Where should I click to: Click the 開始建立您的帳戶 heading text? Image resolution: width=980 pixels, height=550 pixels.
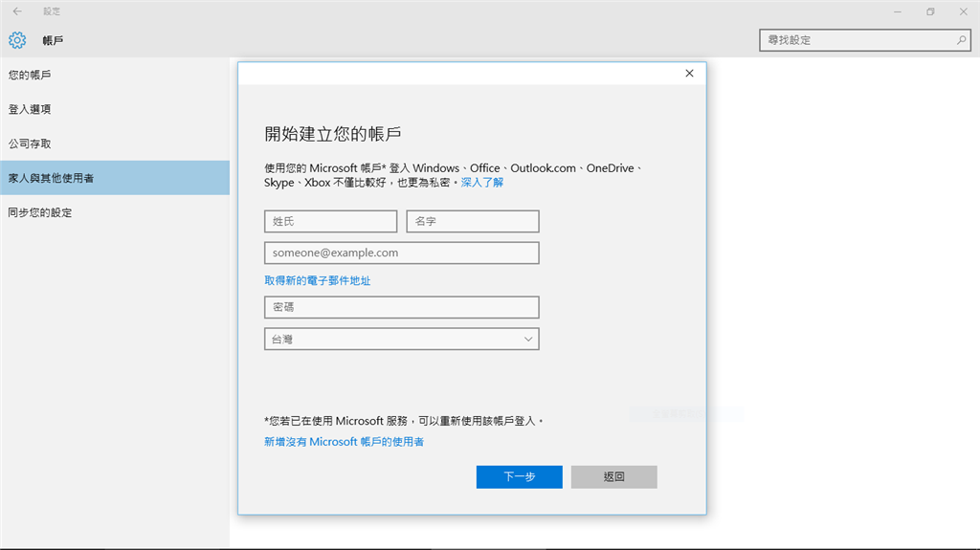tap(332, 134)
